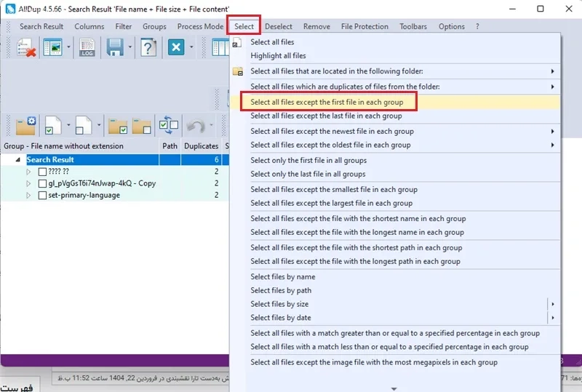Choose except image file with most megapixels
This screenshot has width=582, height=392.
coord(394,362)
